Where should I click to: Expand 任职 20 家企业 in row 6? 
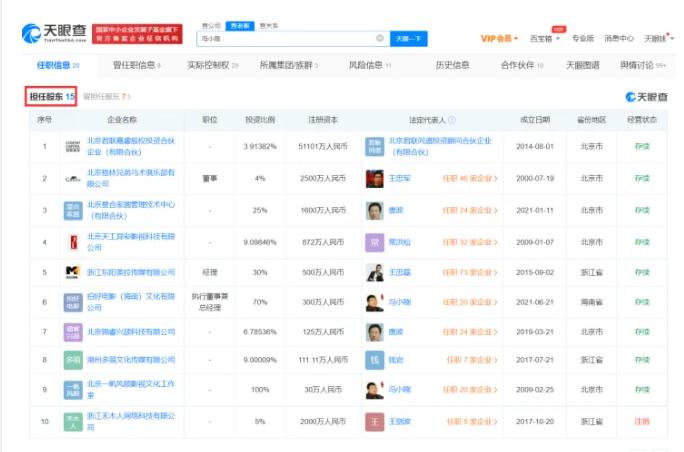(x=470, y=302)
